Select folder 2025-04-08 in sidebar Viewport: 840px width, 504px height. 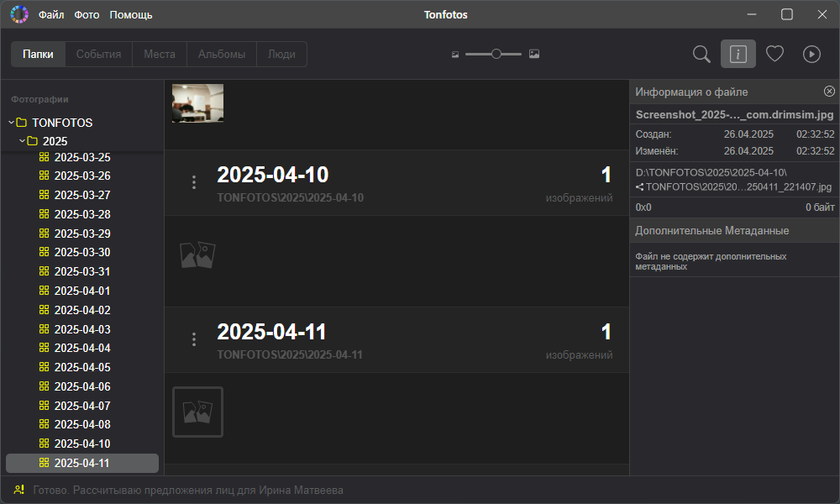(82, 424)
